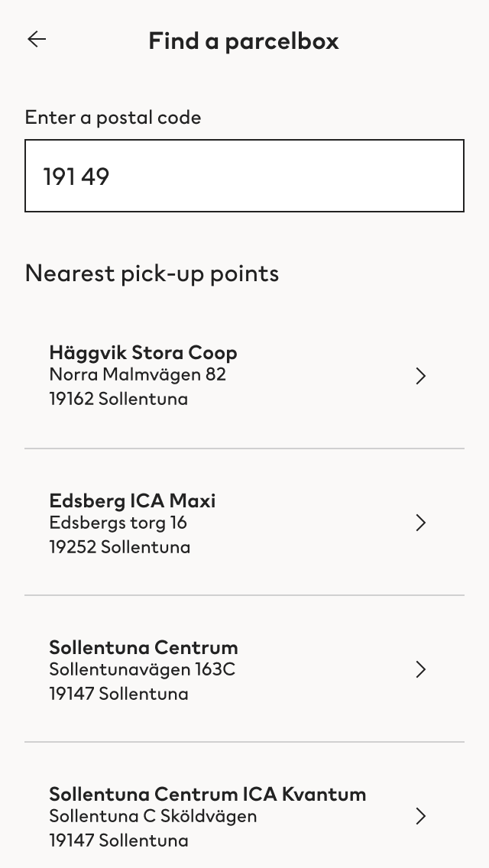Tap the Sollentunavägen 163C address line
489x868 pixels.
coord(142,669)
